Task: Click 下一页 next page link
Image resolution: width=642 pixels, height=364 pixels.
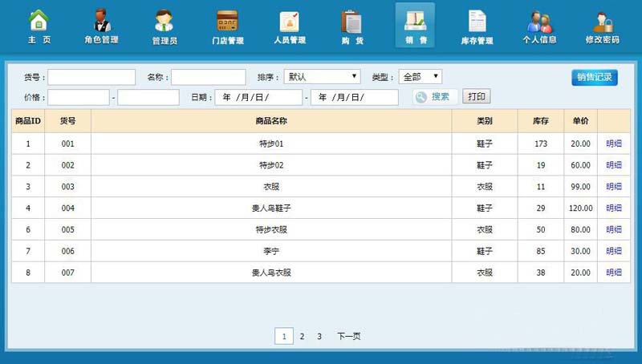Action: [x=348, y=337]
